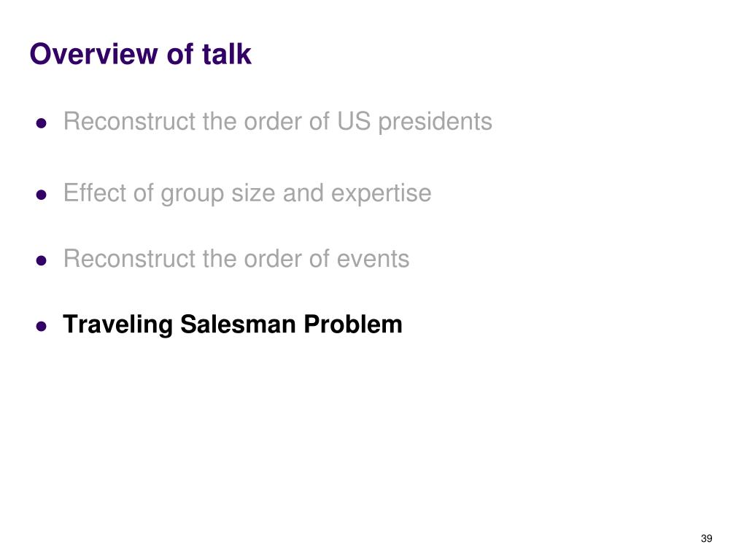Click the bullet dot before 'Traveling Salesman Problem'
747x560 pixels.
point(42,326)
